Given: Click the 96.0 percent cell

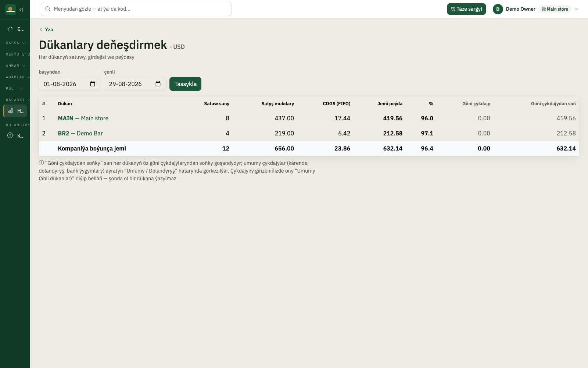Looking at the screenshot, I should pos(427,118).
